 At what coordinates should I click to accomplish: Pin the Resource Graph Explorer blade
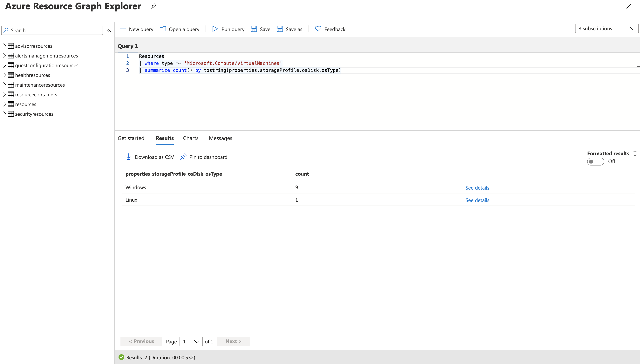(x=153, y=6)
